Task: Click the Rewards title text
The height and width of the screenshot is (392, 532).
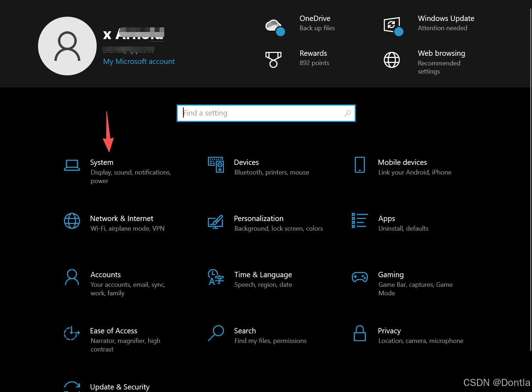Action: pos(313,53)
